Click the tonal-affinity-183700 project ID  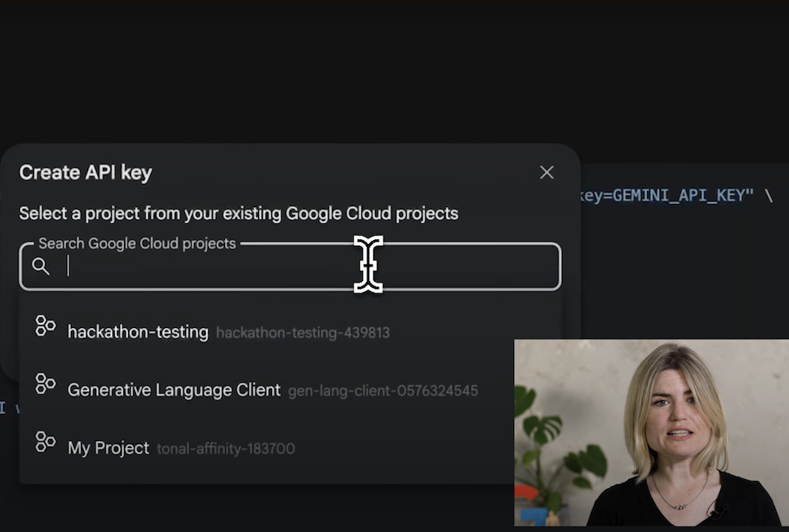pos(226,448)
